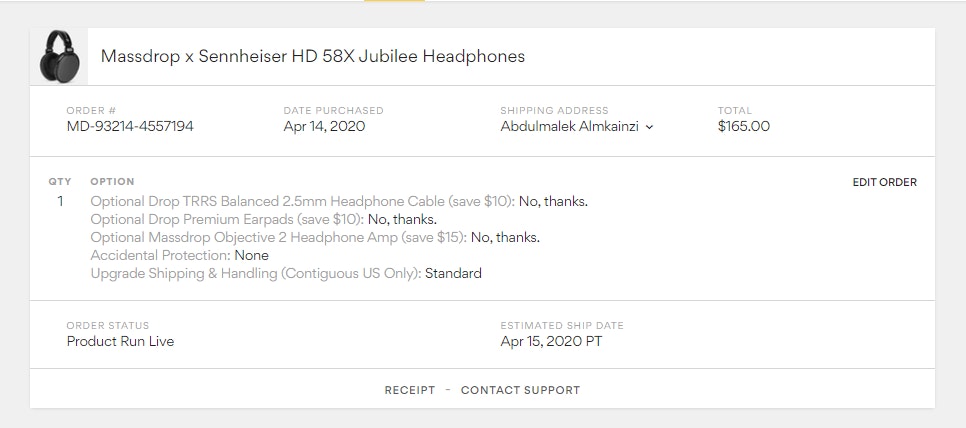Click the Upgrade Shipping & Handling option

click(285, 273)
